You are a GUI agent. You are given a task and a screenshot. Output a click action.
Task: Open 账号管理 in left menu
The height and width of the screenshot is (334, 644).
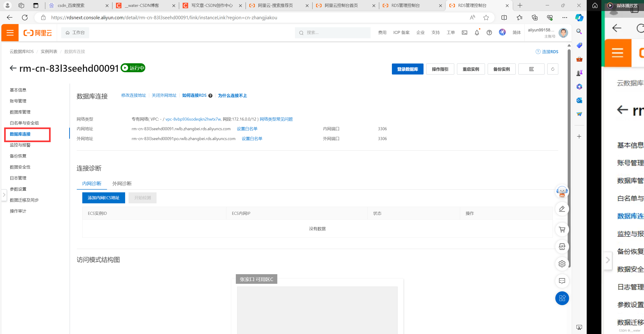pyautogui.click(x=18, y=101)
